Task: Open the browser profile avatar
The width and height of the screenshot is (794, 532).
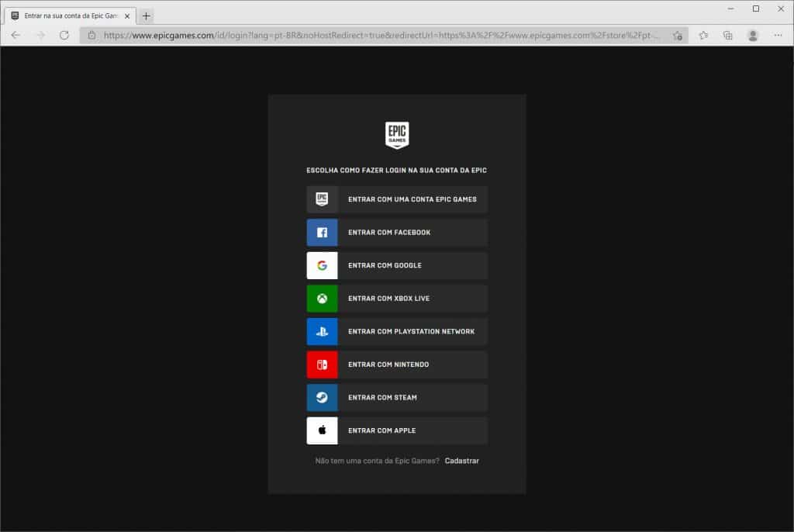Action: 753,36
